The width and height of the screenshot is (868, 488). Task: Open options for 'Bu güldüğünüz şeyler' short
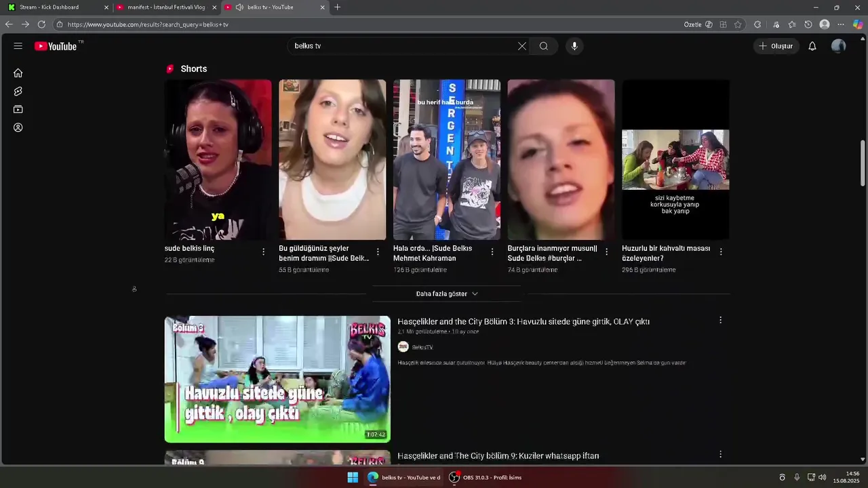coord(378,251)
